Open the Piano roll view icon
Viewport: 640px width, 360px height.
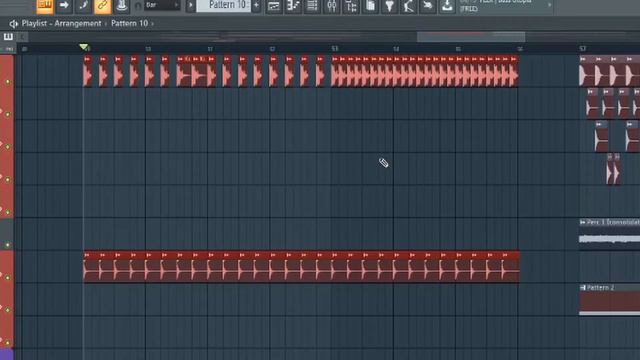(293, 6)
